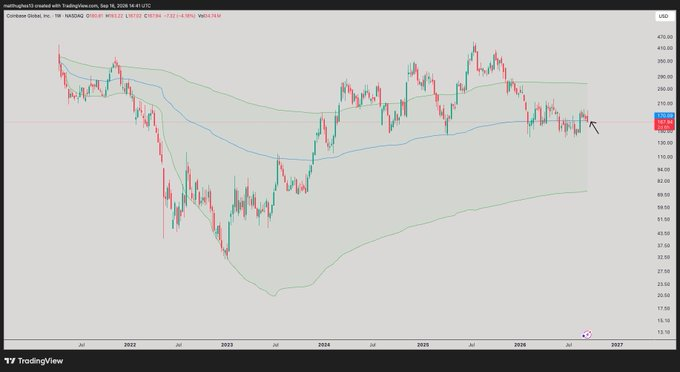Click the 290.00 price axis label
The width and height of the screenshot is (680, 372).
tap(664, 76)
